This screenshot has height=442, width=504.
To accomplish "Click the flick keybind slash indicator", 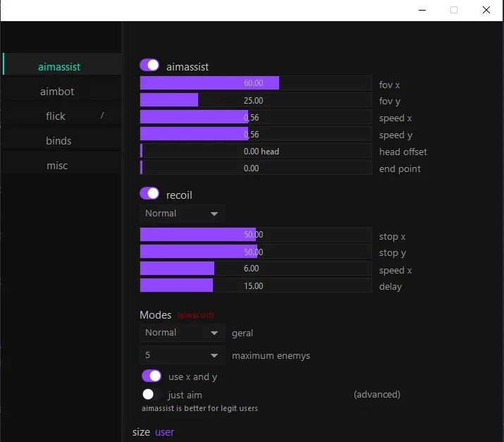I will (102, 115).
